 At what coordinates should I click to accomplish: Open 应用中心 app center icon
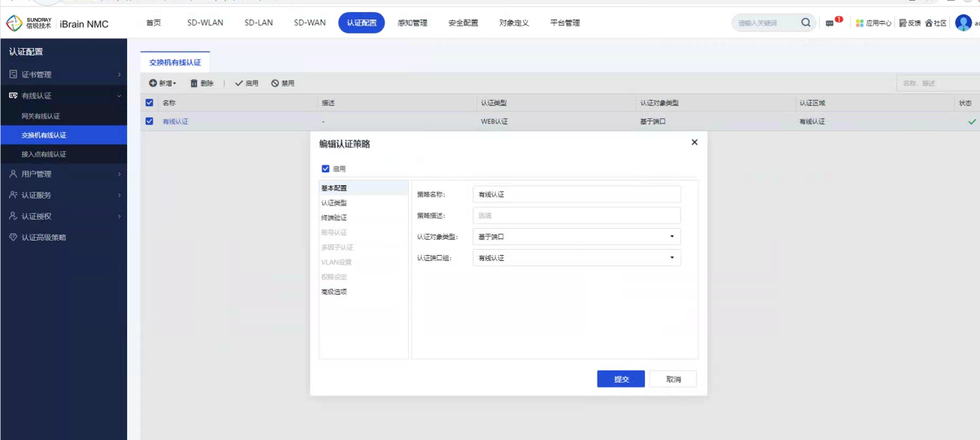[860, 23]
